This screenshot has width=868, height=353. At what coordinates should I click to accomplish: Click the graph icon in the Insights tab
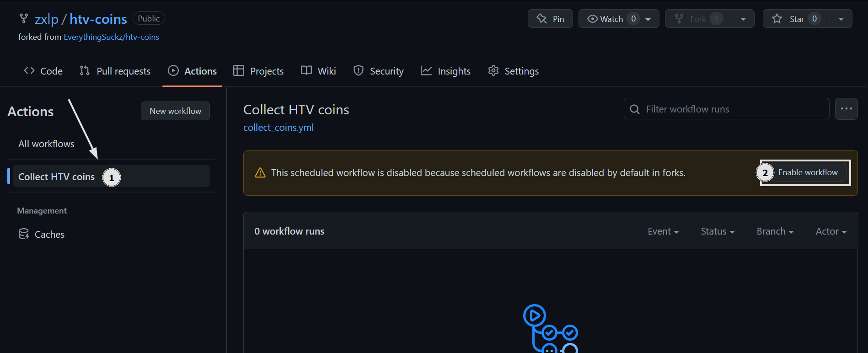[426, 70]
